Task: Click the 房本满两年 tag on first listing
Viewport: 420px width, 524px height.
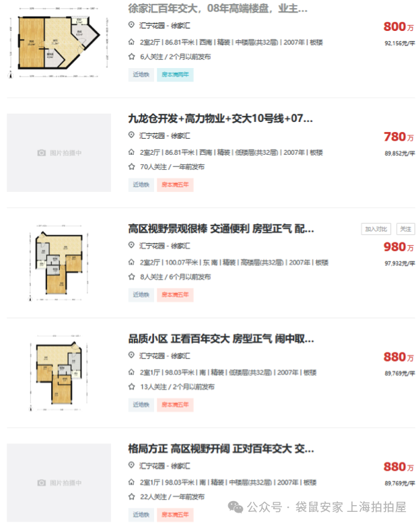Action: [x=175, y=75]
